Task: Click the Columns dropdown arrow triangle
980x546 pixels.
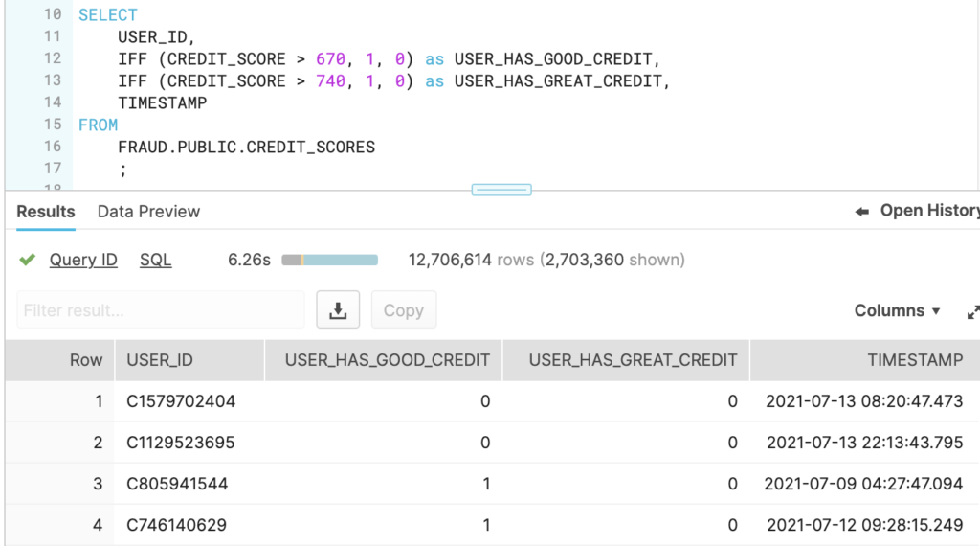Action: pyautogui.click(x=936, y=311)
